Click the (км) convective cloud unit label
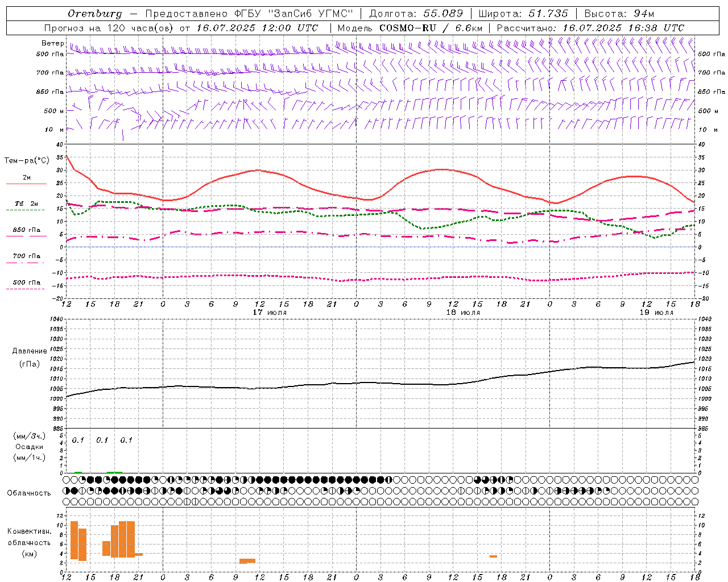728x582 pixels. 30,554
